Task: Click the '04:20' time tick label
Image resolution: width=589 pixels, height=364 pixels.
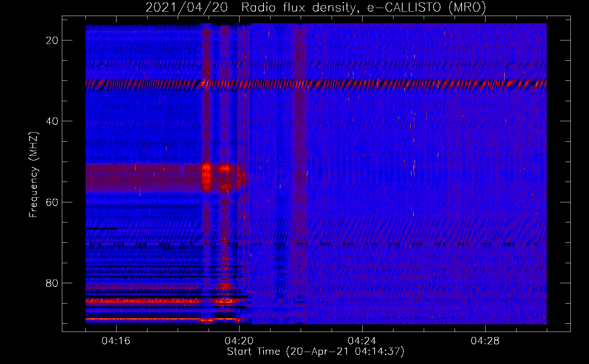Action: click(239, 341)
